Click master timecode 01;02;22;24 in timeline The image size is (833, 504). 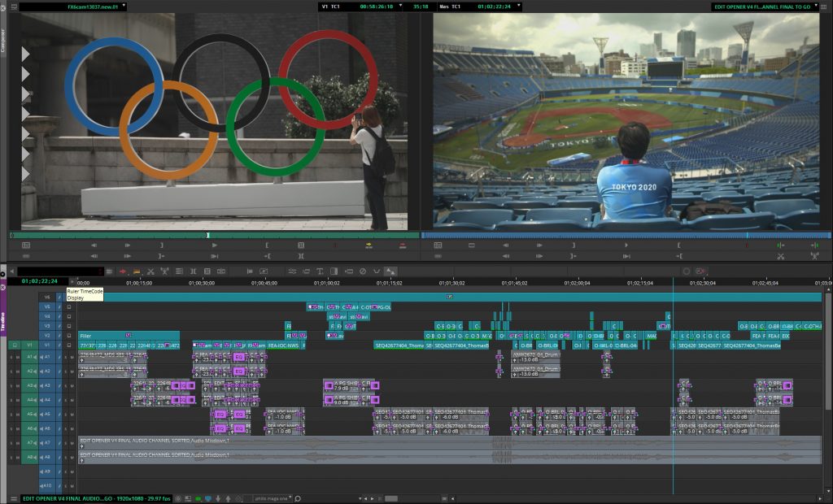[39, 281]
